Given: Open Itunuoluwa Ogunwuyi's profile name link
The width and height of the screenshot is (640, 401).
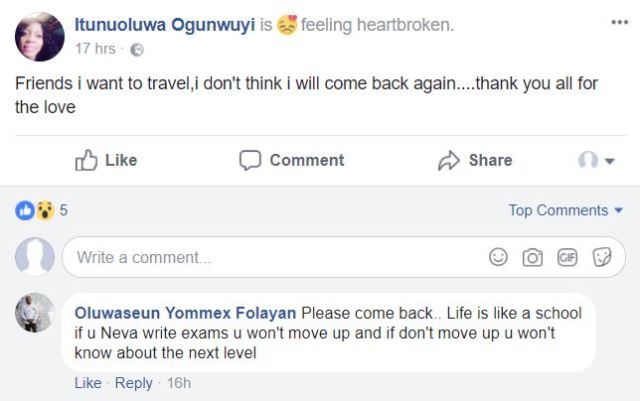Looking at the screenshot, I should 165,26.
